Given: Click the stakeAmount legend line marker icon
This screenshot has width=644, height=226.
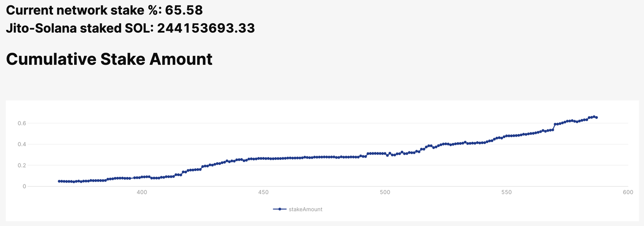Looking at the screenshot, I should tap(280, 209).
